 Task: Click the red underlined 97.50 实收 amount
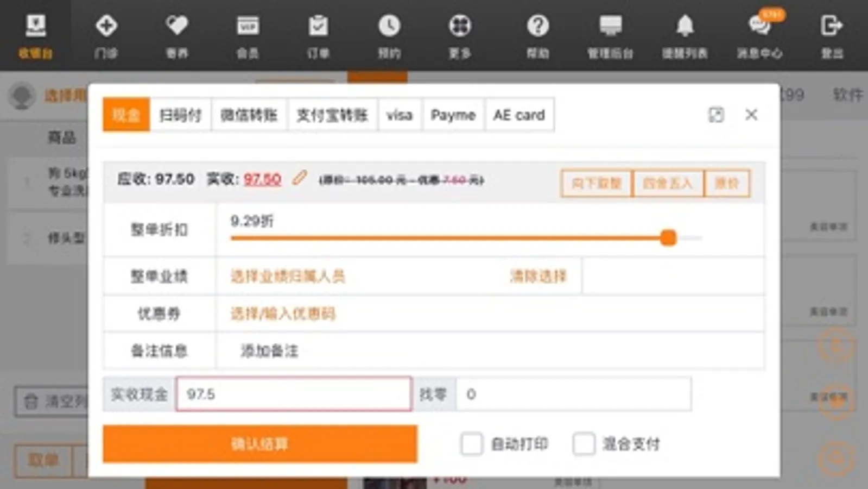point(262,179)
